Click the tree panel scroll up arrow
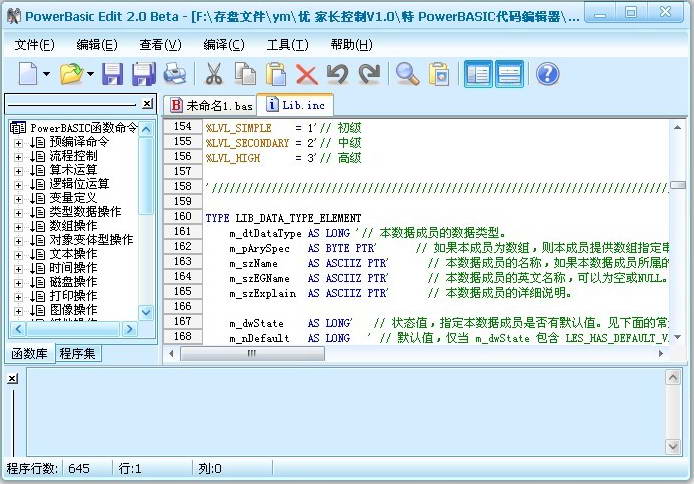Screen dimensions: 694x484 pyautogui.click(x=146, y=129)
